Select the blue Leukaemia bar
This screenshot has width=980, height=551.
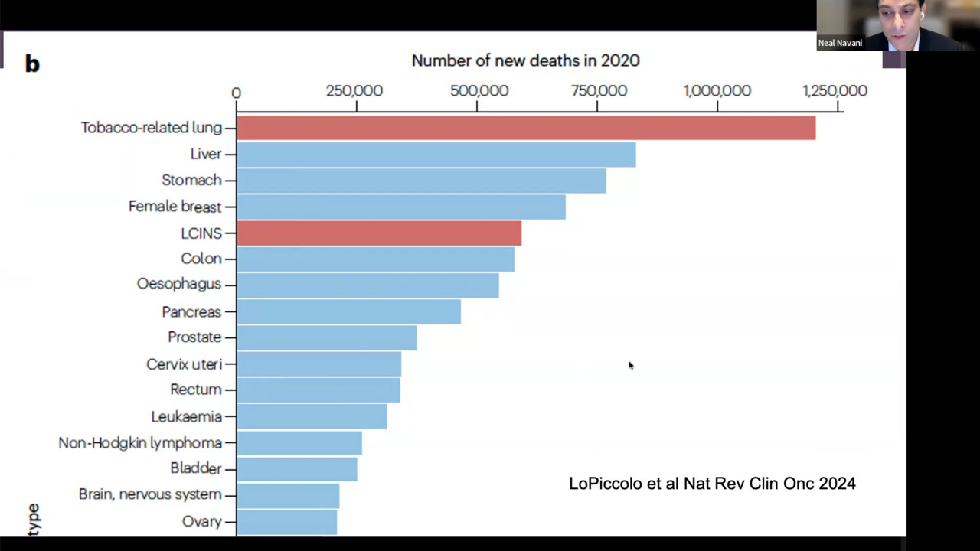pyautogui.click(x=312, y=416)
